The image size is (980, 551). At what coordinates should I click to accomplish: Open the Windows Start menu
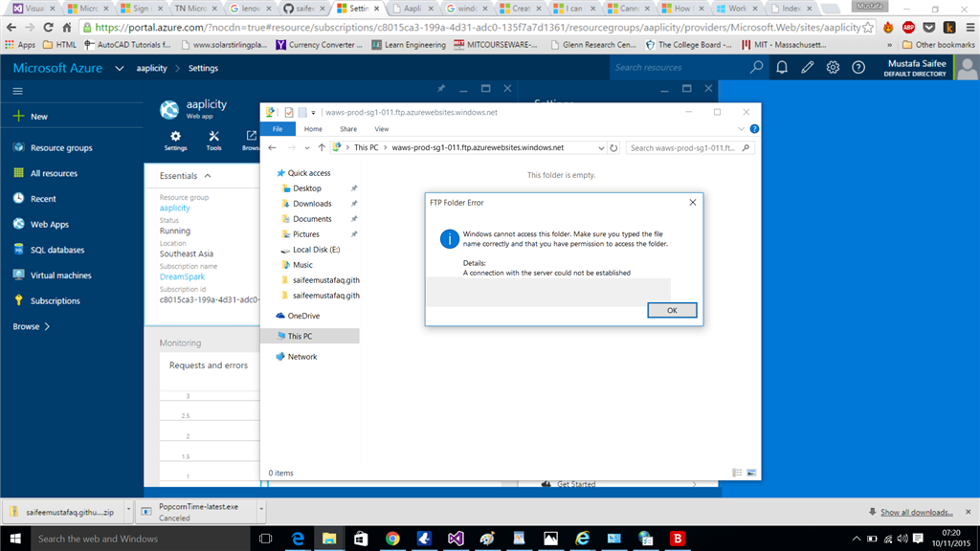click(15, 539)
